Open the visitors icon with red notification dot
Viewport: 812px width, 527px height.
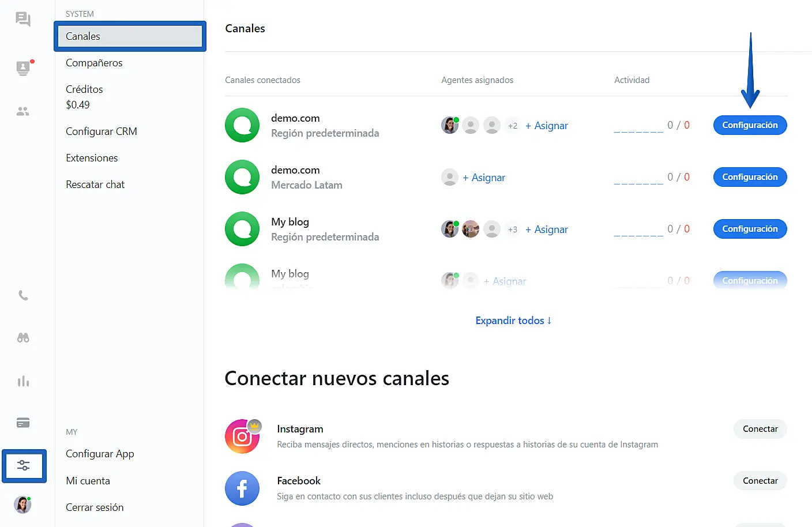tap(23, 68)
